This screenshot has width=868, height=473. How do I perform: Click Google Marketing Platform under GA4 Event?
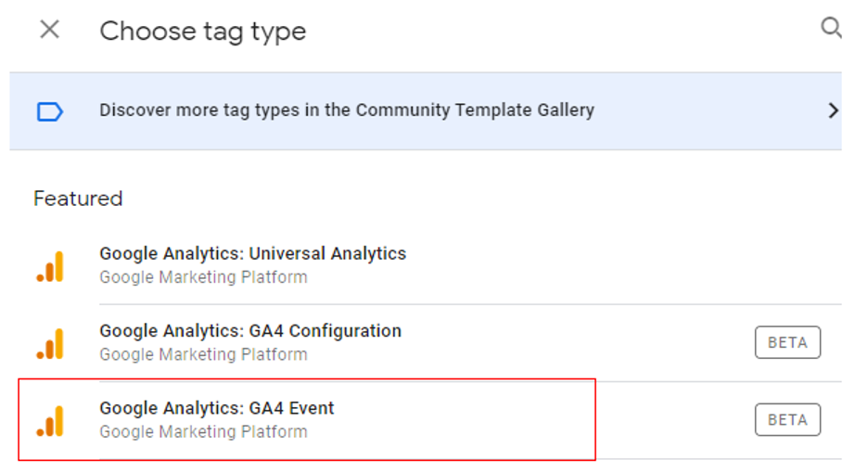tap(203, 431)
